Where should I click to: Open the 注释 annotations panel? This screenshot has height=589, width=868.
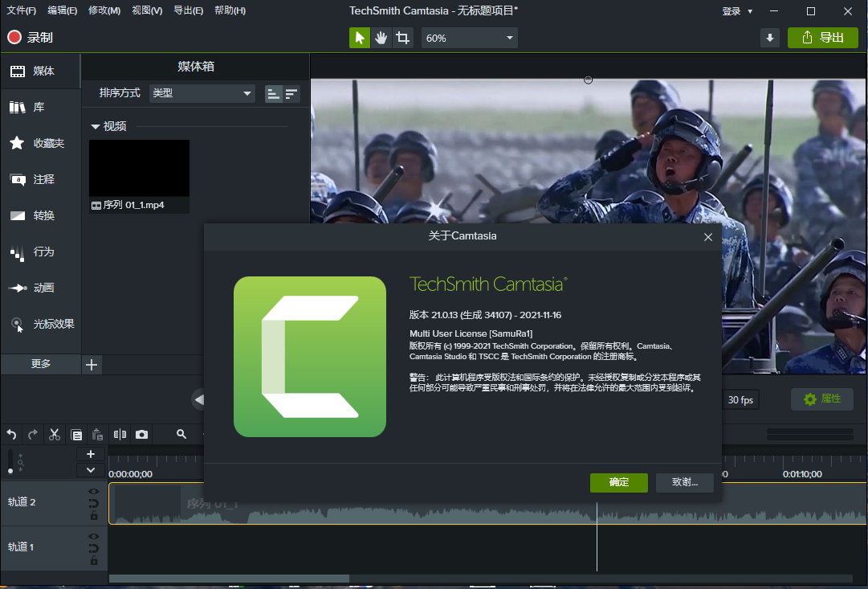click(40, 179)
